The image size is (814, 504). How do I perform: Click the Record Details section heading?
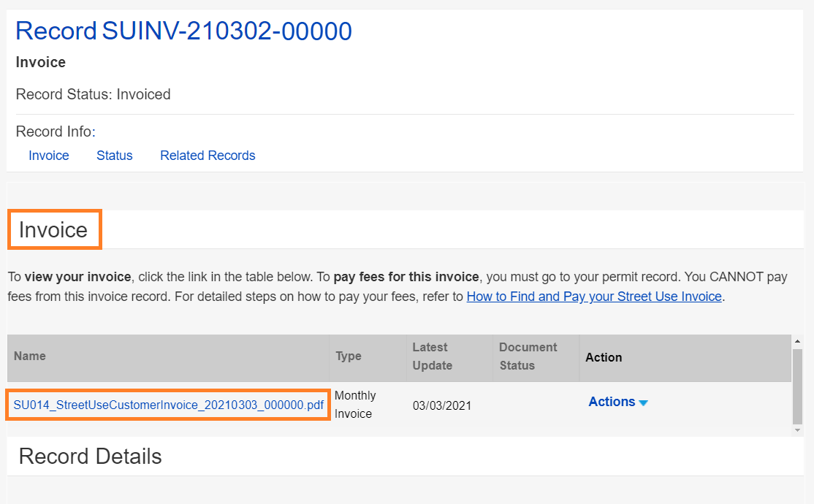click(x=90, y=457)
